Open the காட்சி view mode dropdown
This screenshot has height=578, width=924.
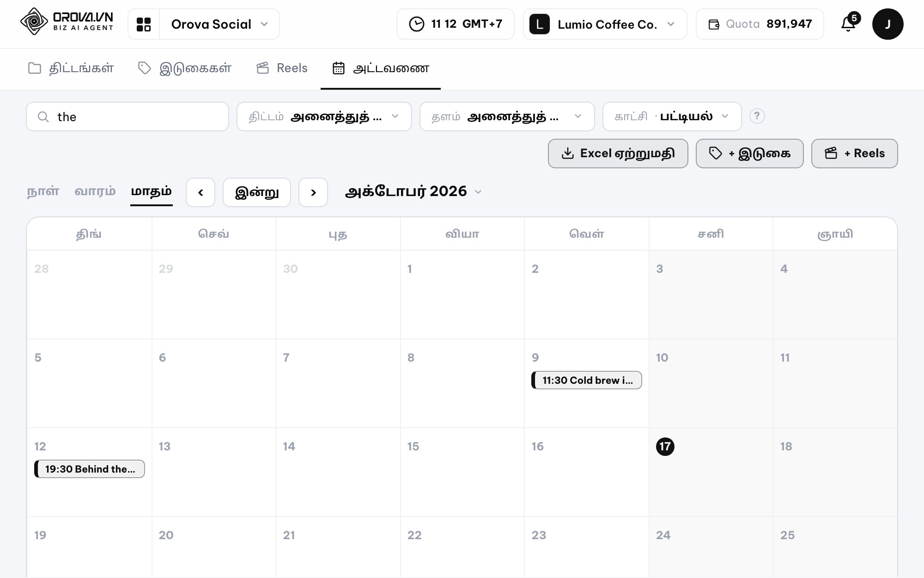672,117
